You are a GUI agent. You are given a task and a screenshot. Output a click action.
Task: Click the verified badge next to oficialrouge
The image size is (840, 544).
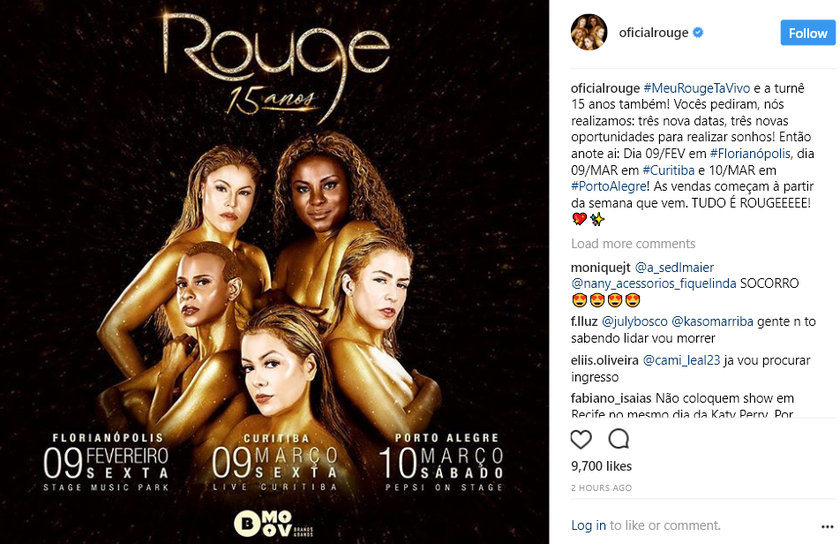coord(698,33)
